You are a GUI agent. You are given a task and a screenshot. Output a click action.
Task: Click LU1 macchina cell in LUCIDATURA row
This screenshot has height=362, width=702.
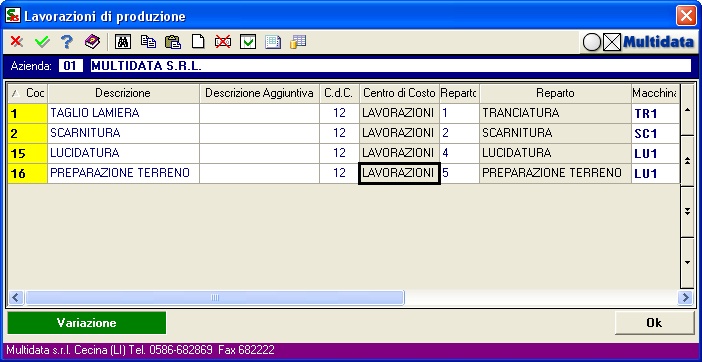coord(655,153)
